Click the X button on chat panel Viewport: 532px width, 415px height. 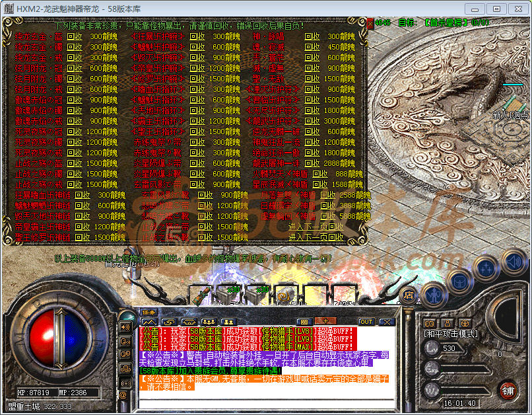(386, 322)
